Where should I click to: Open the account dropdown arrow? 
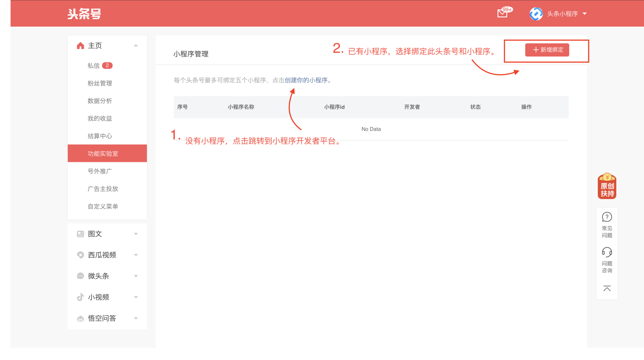pyautogui.click(x=585, y=14)
